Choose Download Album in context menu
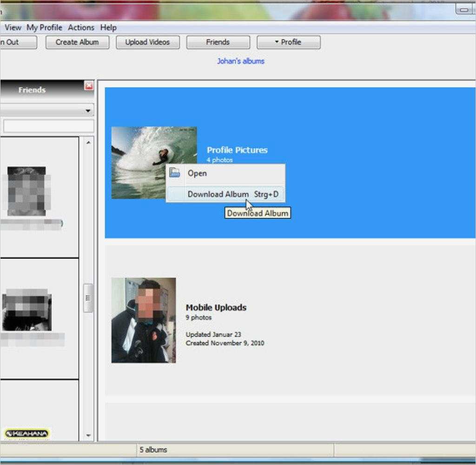The height and width of the screenshot is (465, 476). [225, 194]
